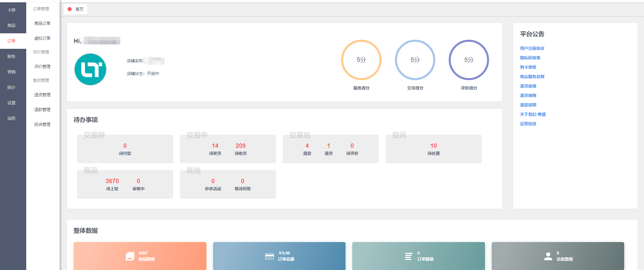Open 退货管理 submenu item
Viewport: 644px width, 270px height.
(x=42, y=95)
